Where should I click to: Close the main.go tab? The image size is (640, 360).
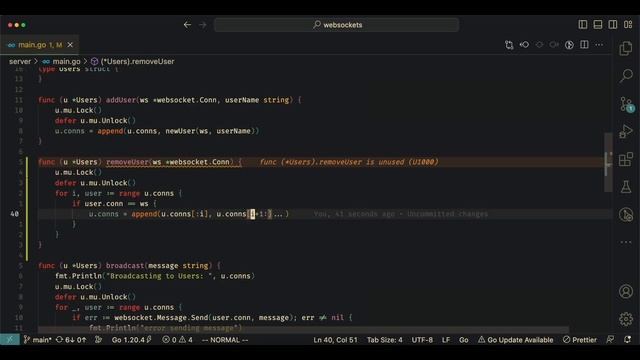point(70,45)
